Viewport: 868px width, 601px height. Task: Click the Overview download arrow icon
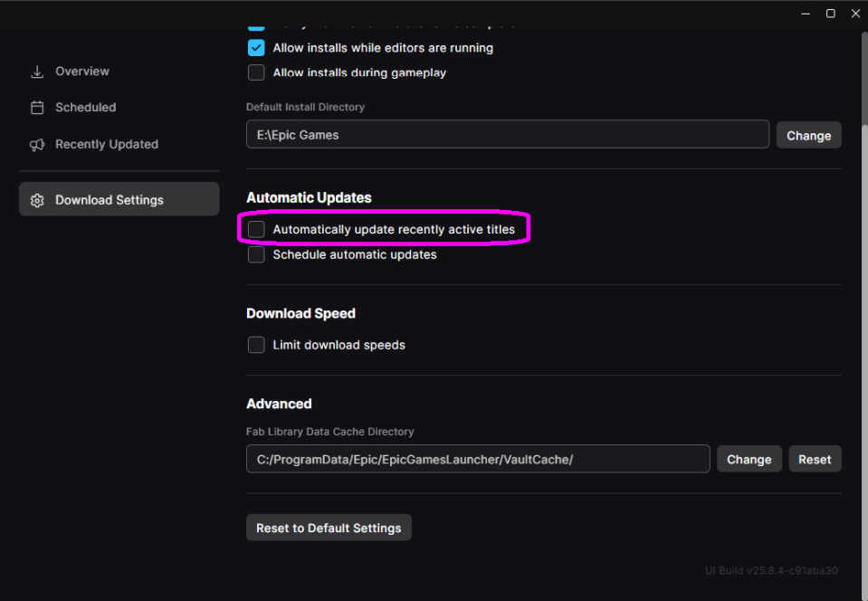[37, 72]
